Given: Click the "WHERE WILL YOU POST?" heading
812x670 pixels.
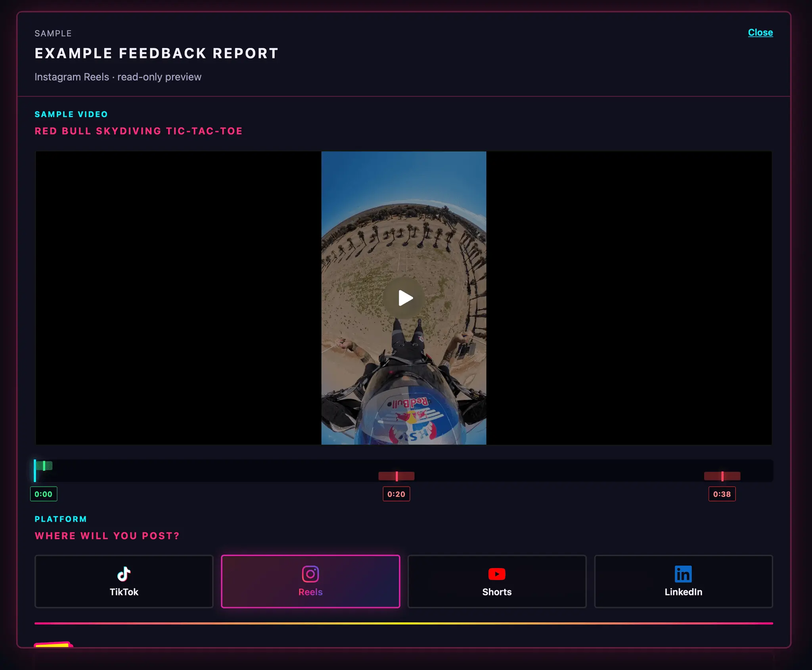Looking at the screenshot, I should (107, 536).
